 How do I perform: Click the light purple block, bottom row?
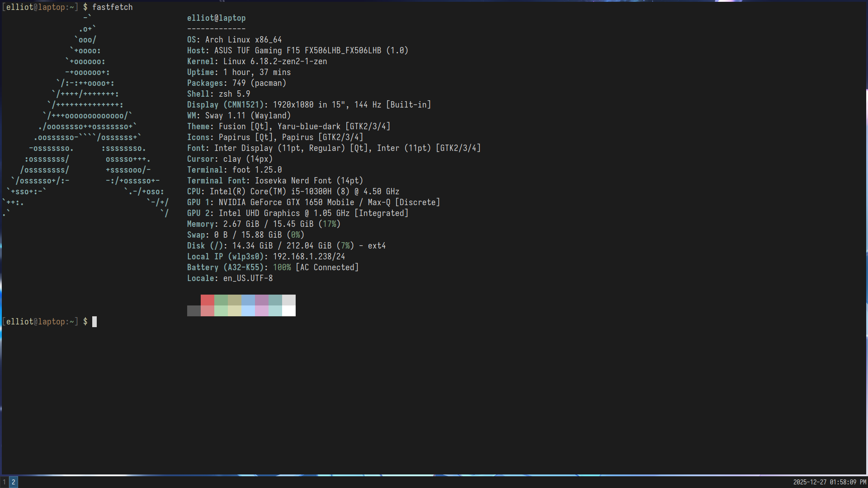pos(262,311)
